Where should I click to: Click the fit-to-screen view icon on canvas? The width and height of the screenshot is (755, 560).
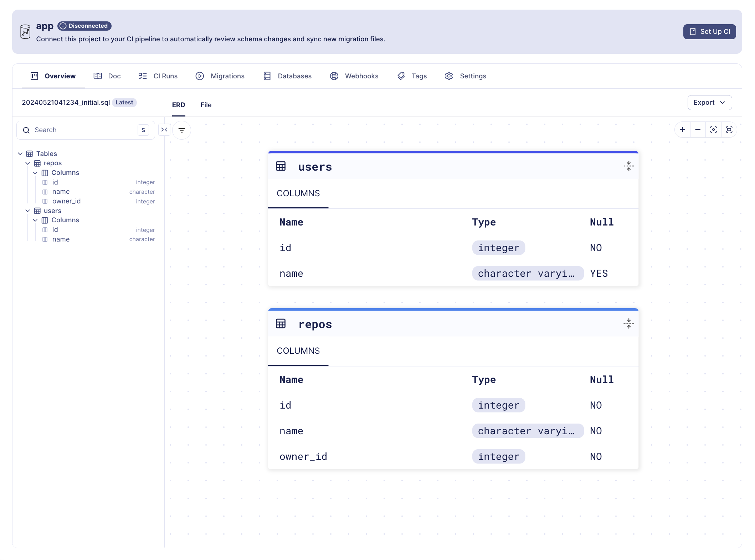coord(728,130)
